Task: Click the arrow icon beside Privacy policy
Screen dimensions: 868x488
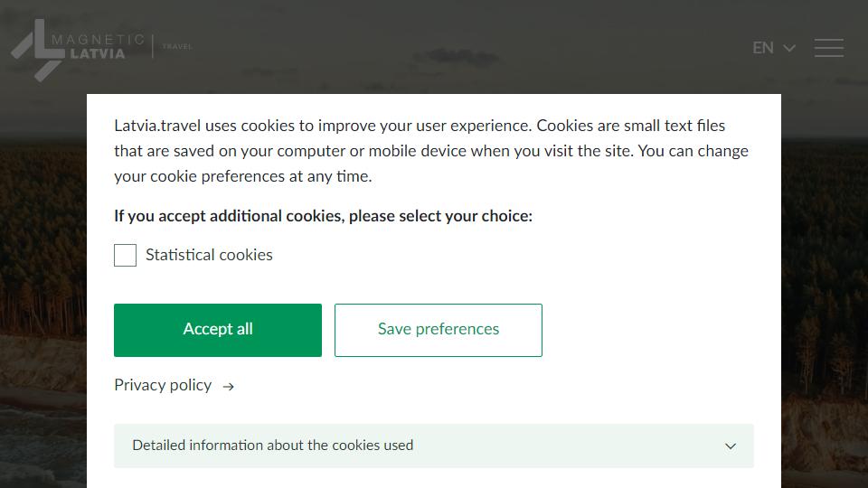Action: [x=228, y=386]
